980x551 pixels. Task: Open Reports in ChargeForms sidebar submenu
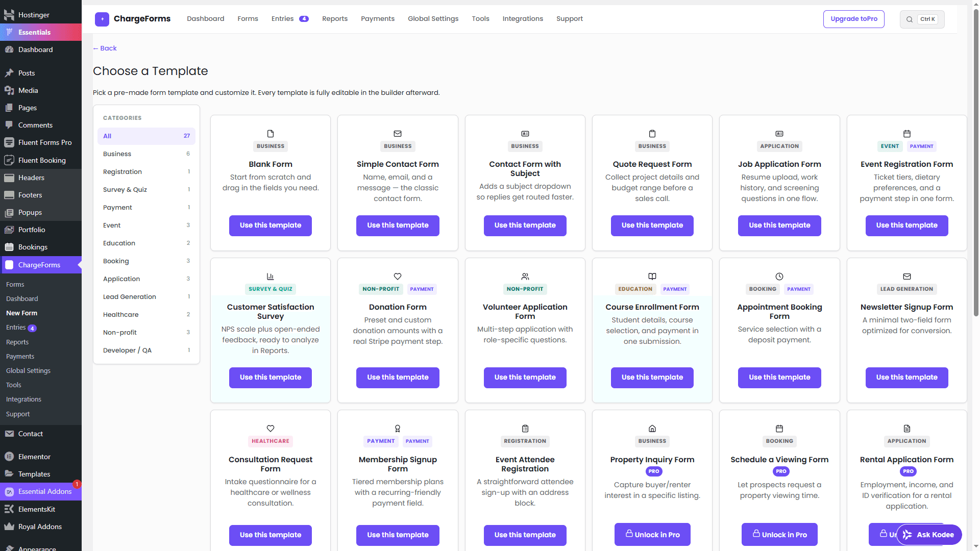17,342
